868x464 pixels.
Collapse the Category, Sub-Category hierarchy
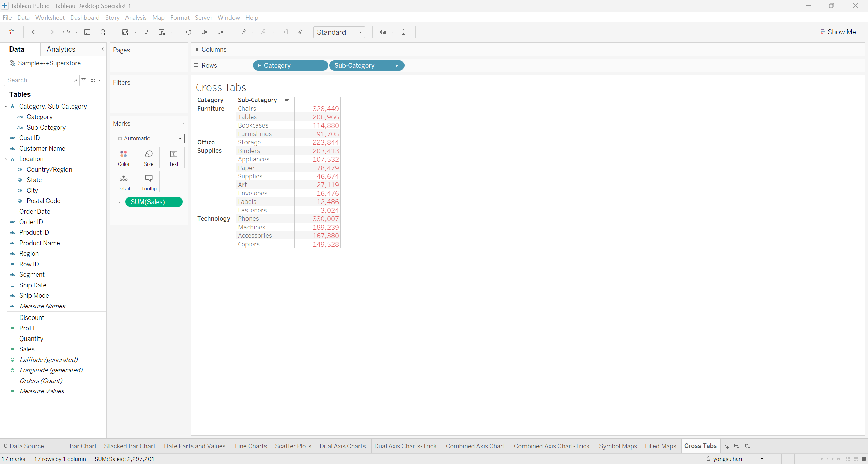[x=6, y=107]
